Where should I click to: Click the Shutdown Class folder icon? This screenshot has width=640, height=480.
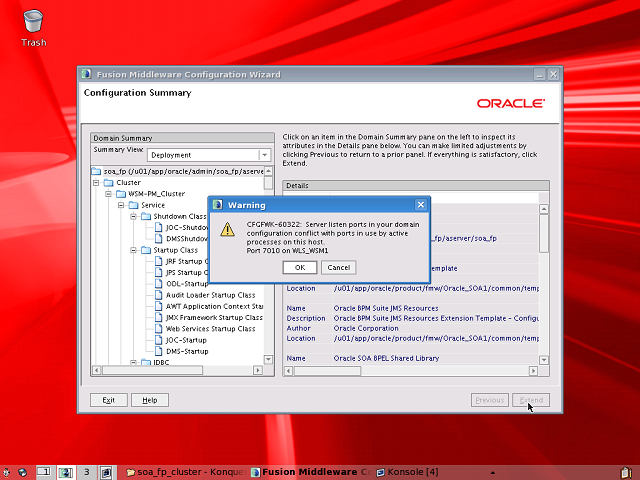click(x=146, y=216)
